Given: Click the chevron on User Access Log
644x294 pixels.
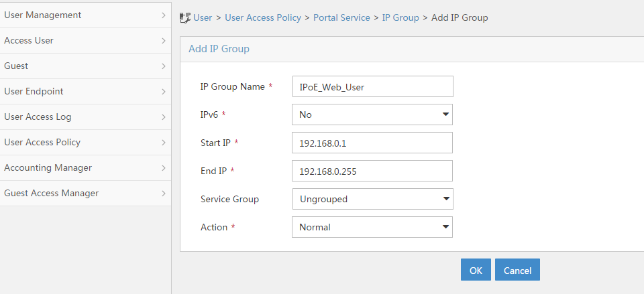Looking at the screenshot, I should pos(164,117).
